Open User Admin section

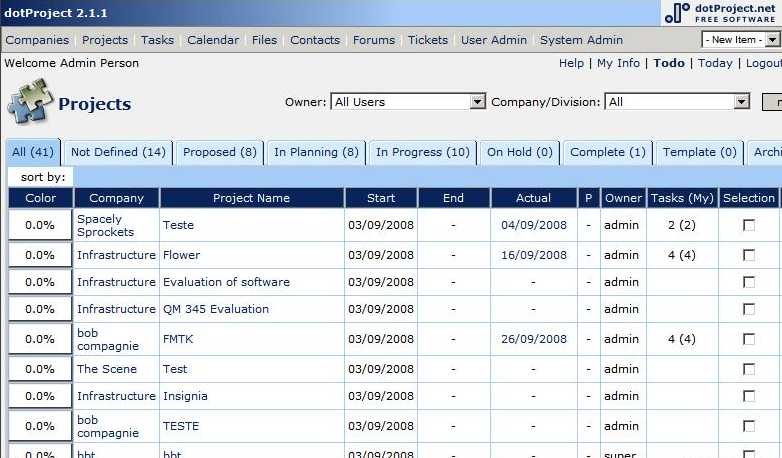tap(494, 40)
